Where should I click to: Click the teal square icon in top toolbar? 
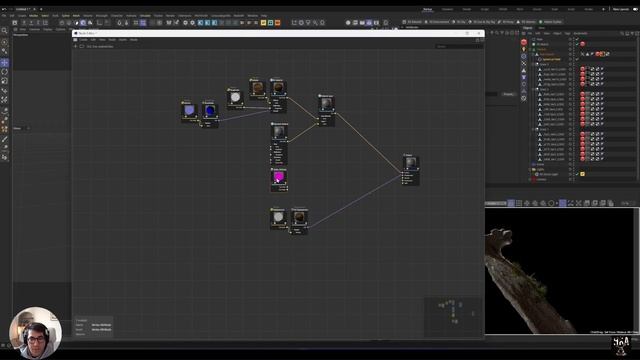[x=270, y=22]
